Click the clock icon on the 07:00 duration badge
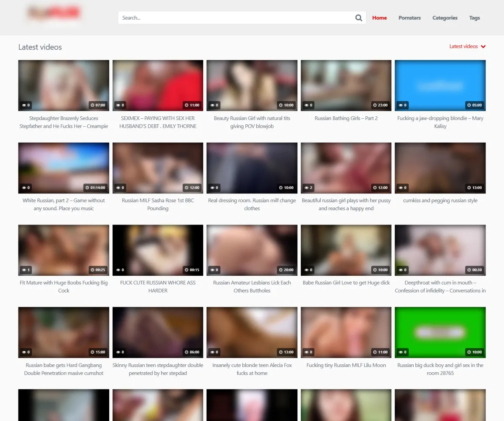 [92, 105]
